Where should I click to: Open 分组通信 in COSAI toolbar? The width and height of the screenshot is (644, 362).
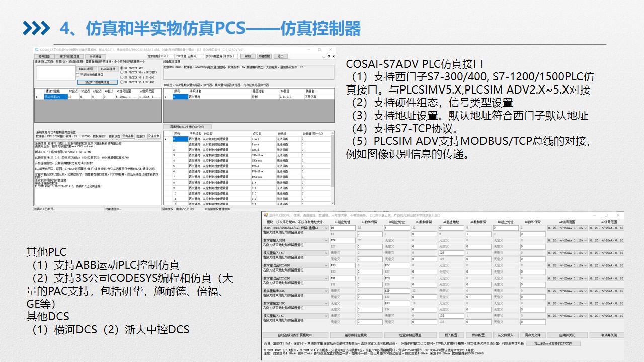pyautogui.click(x=96, y=56)
